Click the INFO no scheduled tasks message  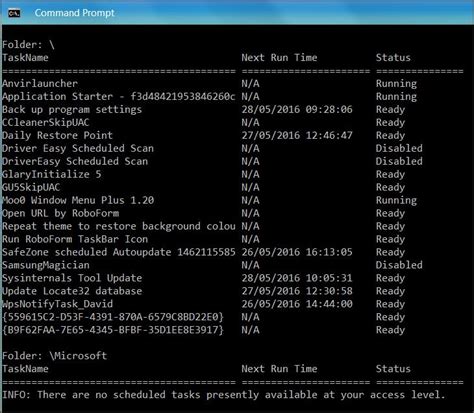(224, 395)
